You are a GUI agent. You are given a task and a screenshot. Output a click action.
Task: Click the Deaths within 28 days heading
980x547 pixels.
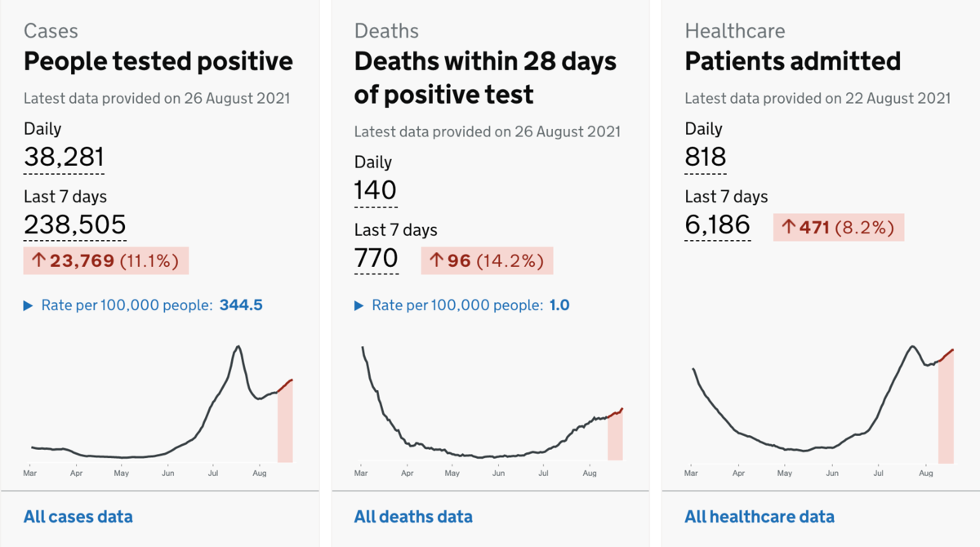click(x=485, y=78)
